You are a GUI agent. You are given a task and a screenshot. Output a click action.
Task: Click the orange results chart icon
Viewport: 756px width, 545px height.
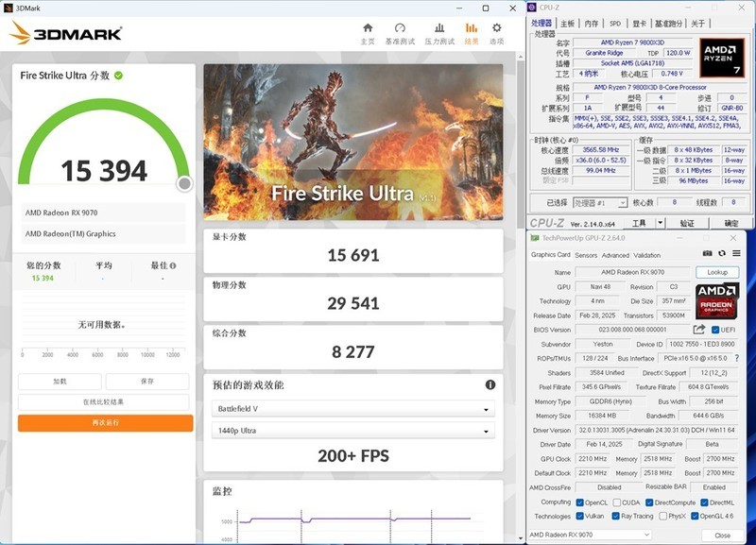click(x=472, y=28)
